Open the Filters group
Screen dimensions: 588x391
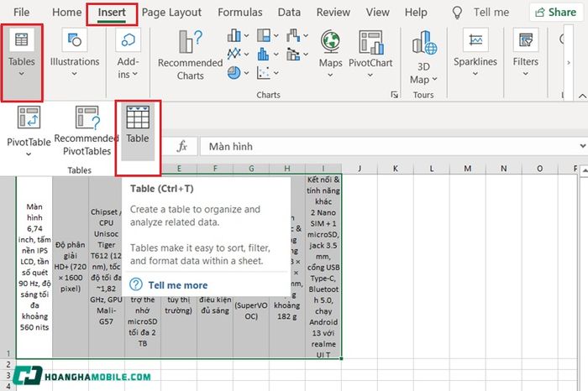pyautogui.click(x=525, y=52)
